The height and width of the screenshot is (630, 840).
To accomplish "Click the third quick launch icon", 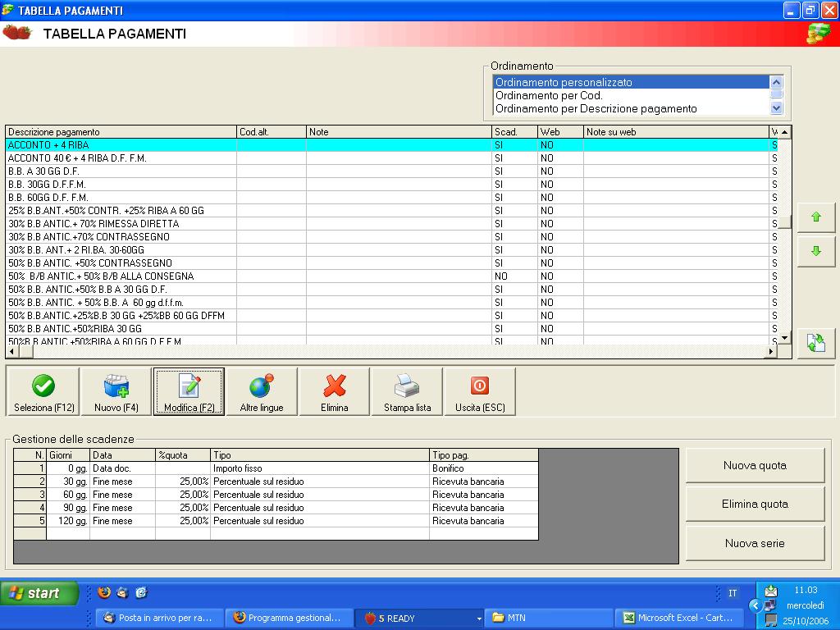I will coord(141,592).
